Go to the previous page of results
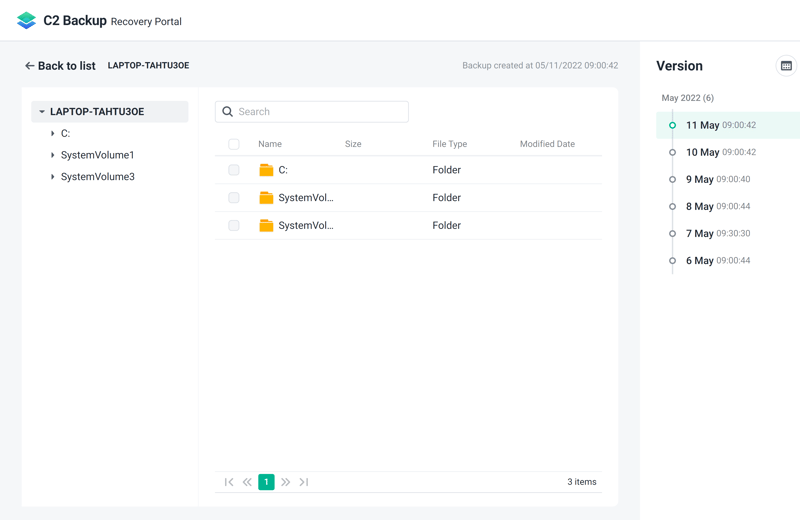Screen dimensions: 800x520 tap(247, 482)
